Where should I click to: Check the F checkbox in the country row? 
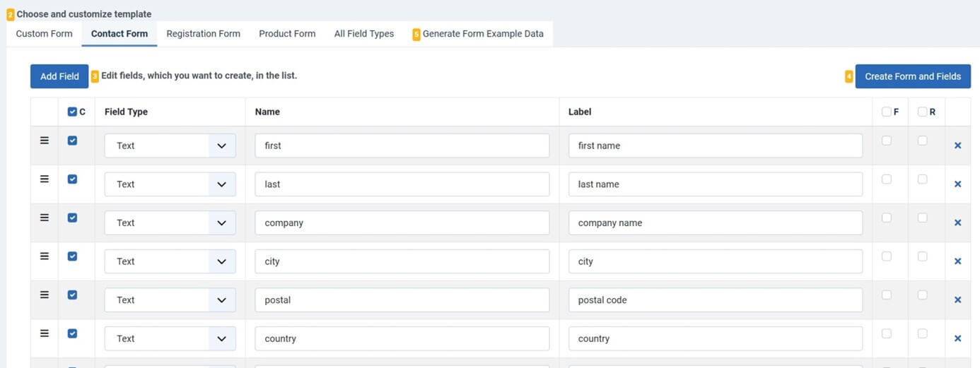(887, 333)
